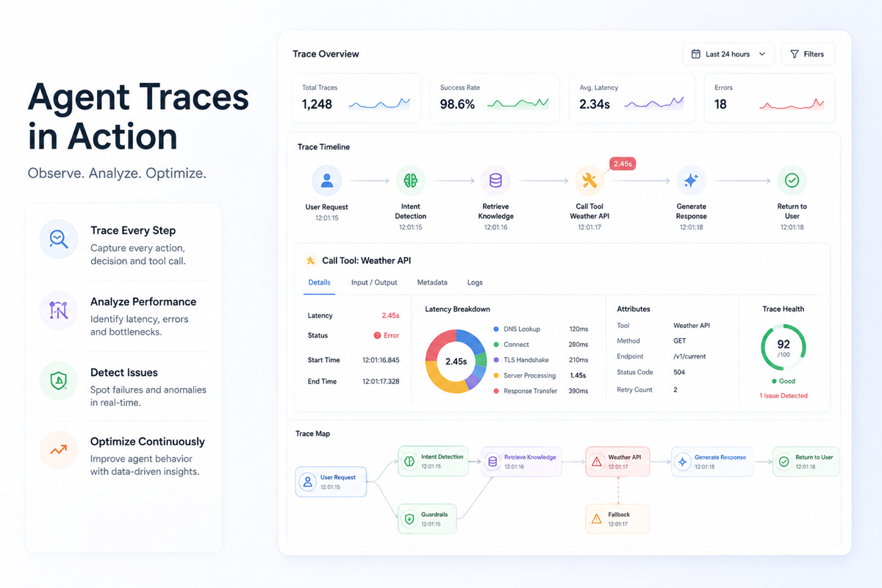The height and width of the screenshot is (588, 882).
Task: Click the Endpoint value /v1/current
Action: coord(689,356)
